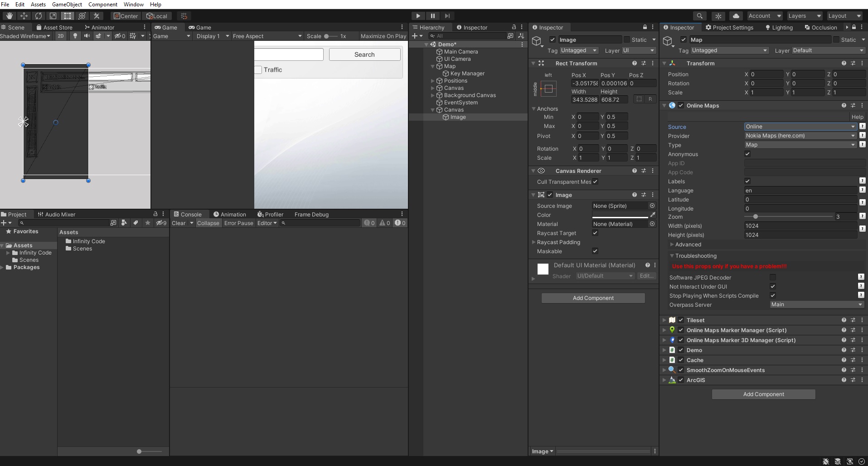Toggle the console Collapse button

tap(208, 223)
